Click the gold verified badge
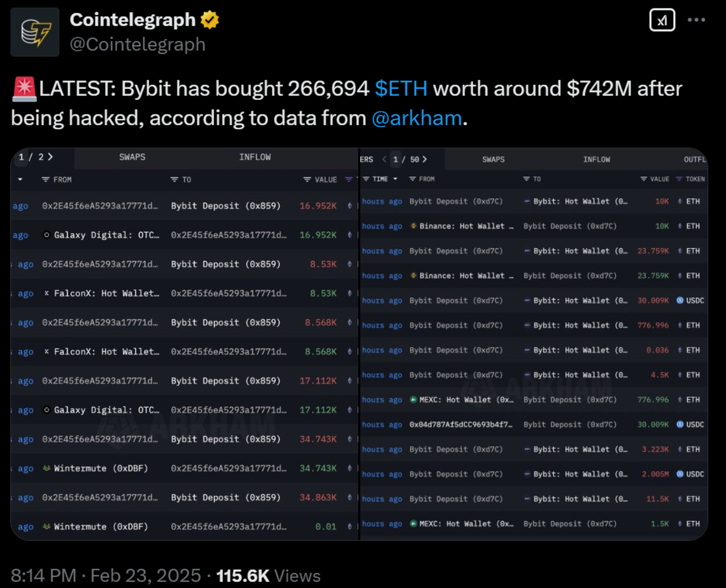The height and width of the screenshot is (588, 726). tap(209, 20)
